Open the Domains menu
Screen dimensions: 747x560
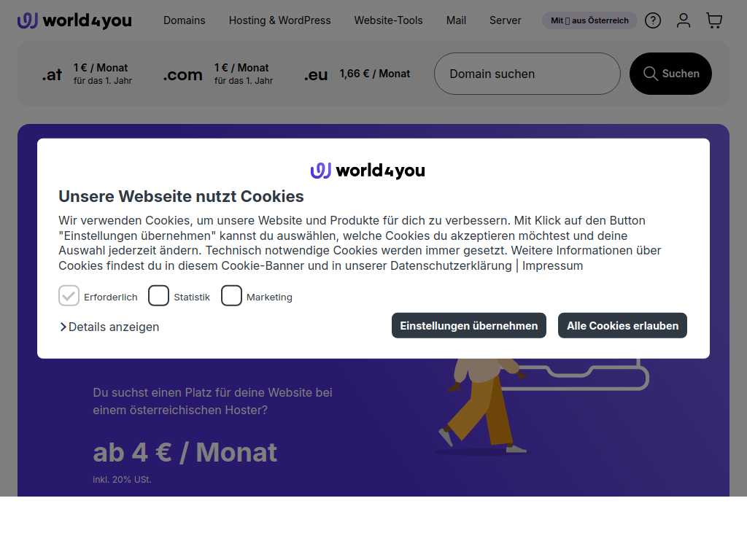184,20
